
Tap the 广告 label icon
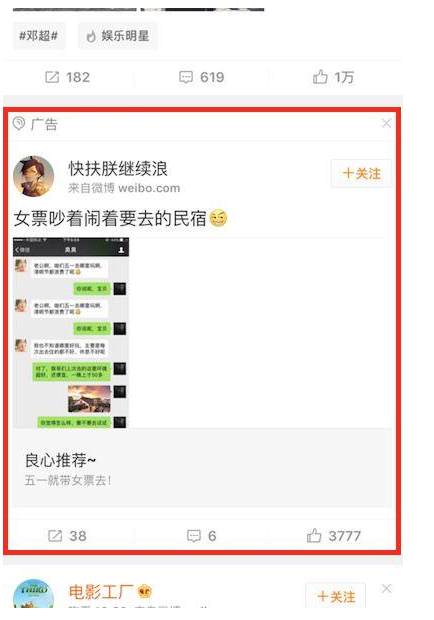19,123
